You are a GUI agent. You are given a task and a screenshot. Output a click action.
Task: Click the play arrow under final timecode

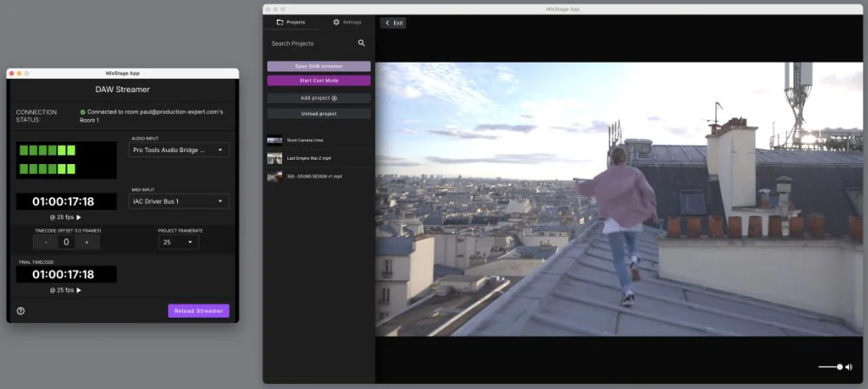pyautogui.click(x=79, y=290)
